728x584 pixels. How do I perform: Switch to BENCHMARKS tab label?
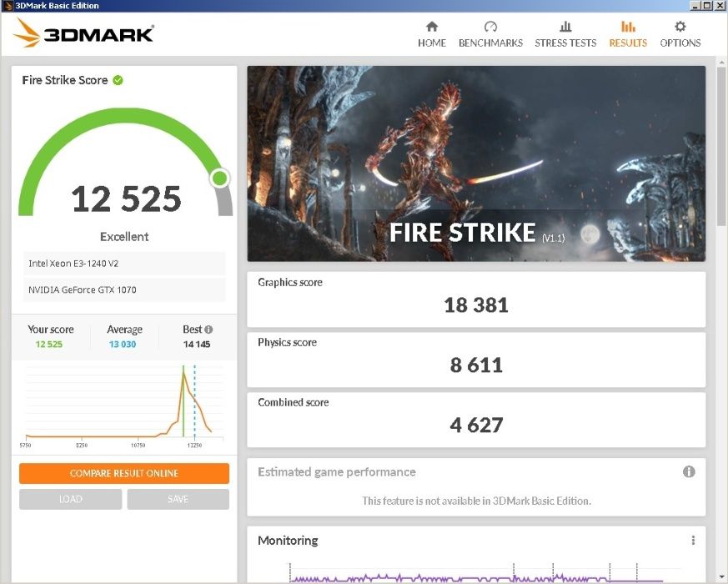pos(490,43)
